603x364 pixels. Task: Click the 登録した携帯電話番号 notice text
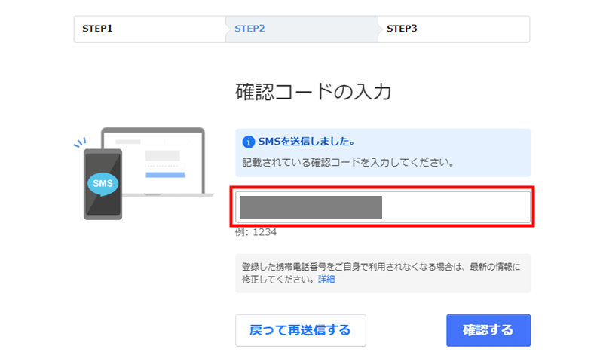coord(381,273)
